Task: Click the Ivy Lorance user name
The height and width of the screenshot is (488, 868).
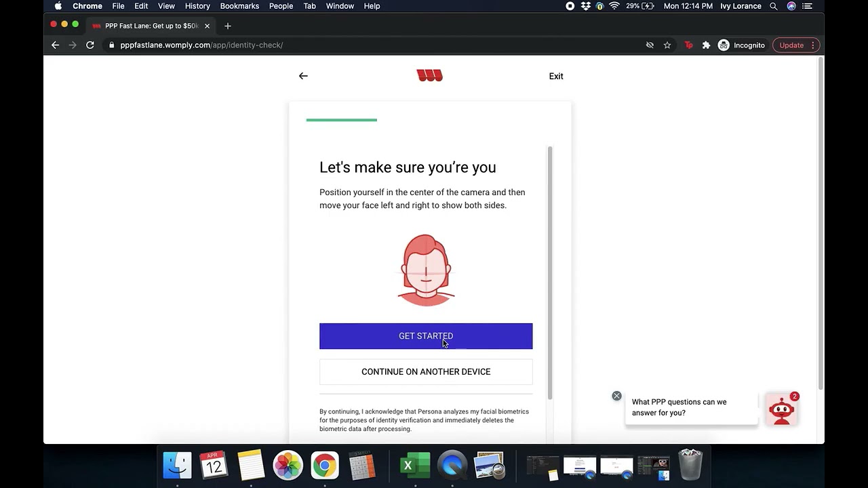Action: 741,6
